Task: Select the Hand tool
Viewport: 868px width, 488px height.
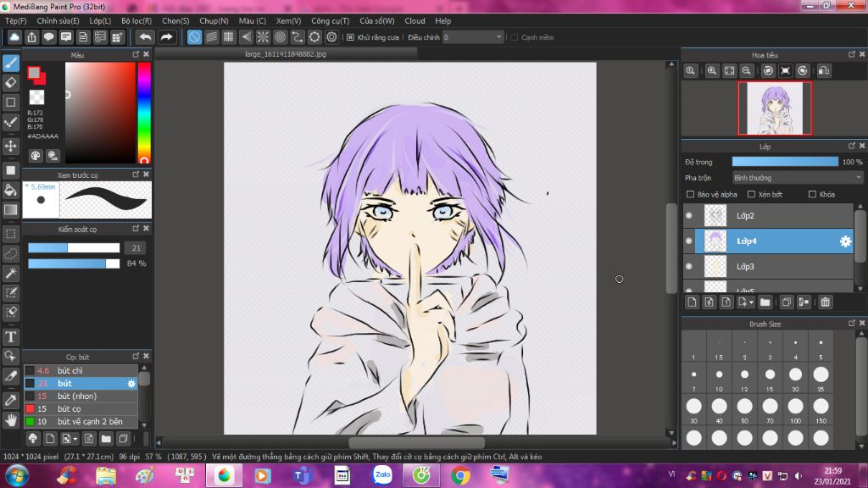Action: point(10,420)
